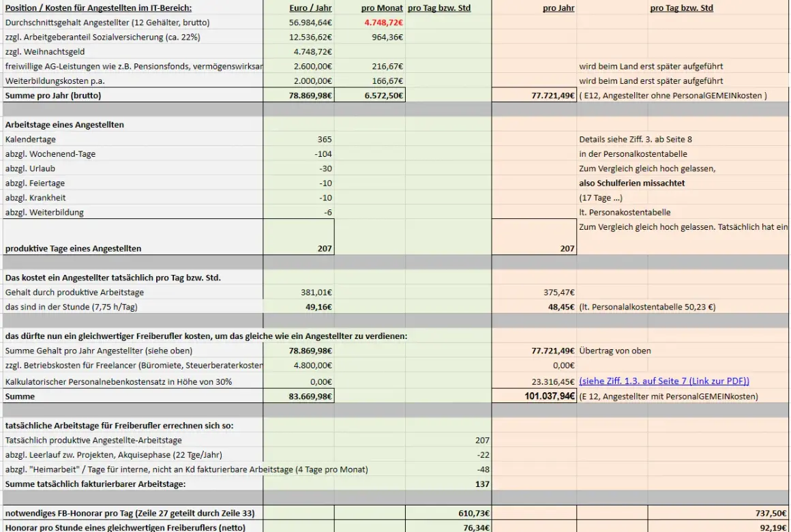Image resolution: width=791 pixels, height=532 pixels.
Task: Click 'Summe tatsächlich fakturierbarer Arbeitstage' label
Action: [x=95, y=484]
